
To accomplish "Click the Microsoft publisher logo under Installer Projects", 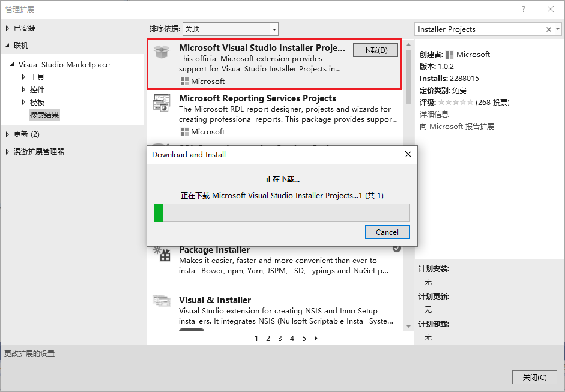I will [184, 82].
